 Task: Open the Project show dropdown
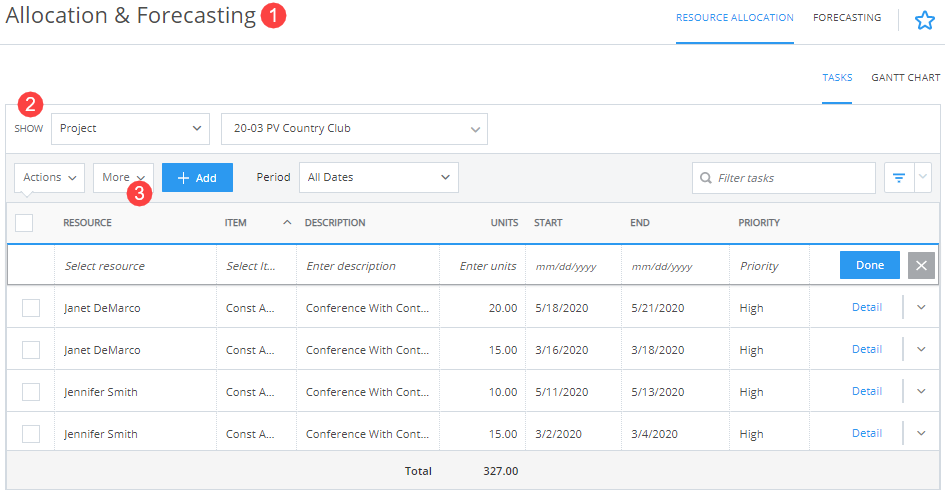click(x=130, y=128)
